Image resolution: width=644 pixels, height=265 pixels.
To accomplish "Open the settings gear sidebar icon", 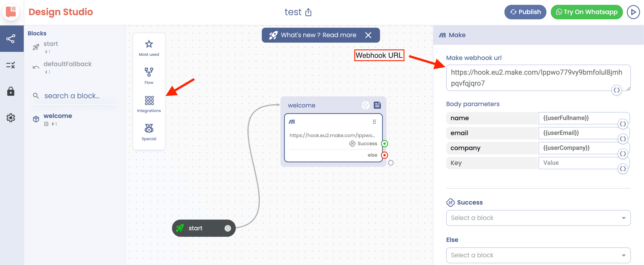I will [11, 118].
